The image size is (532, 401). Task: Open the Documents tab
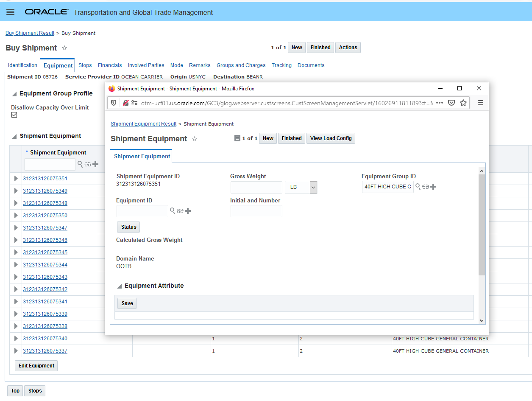311,65
